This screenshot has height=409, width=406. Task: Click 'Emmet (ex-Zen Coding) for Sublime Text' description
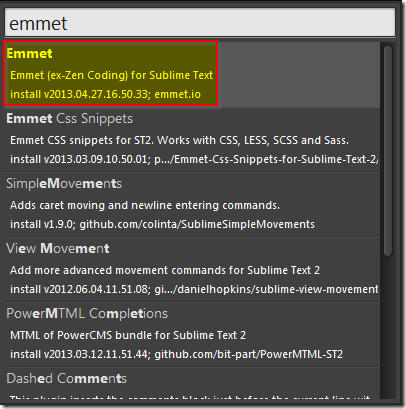click(x=111, y=75)
